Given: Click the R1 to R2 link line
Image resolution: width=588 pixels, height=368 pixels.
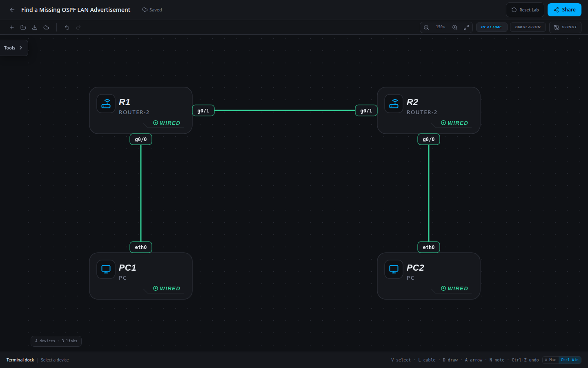Looking at the screenshot, I should tap(285, 110).
